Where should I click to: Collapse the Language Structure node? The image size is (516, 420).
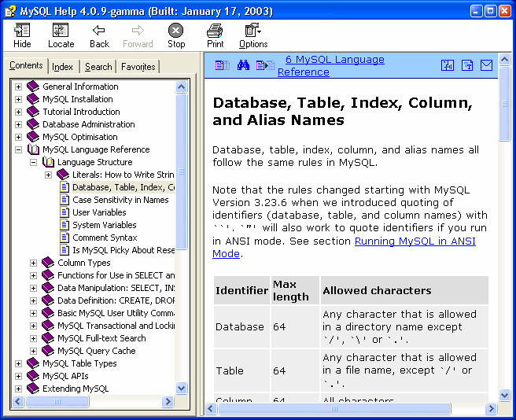pyautogui.click(x=33, y=162)
